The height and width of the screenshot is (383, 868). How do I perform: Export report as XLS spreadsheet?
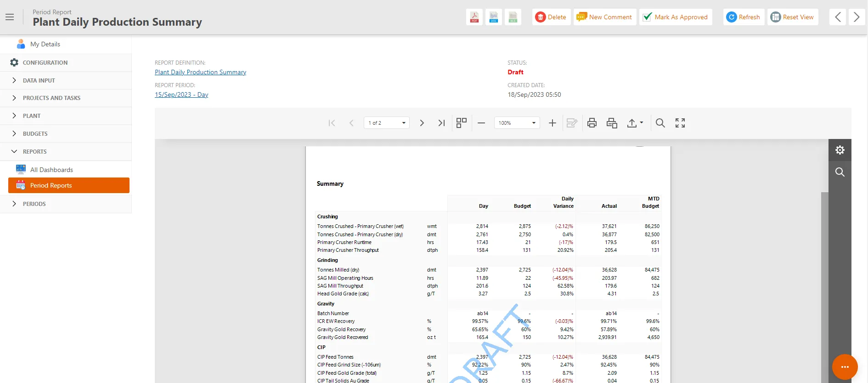click(513, 17)
